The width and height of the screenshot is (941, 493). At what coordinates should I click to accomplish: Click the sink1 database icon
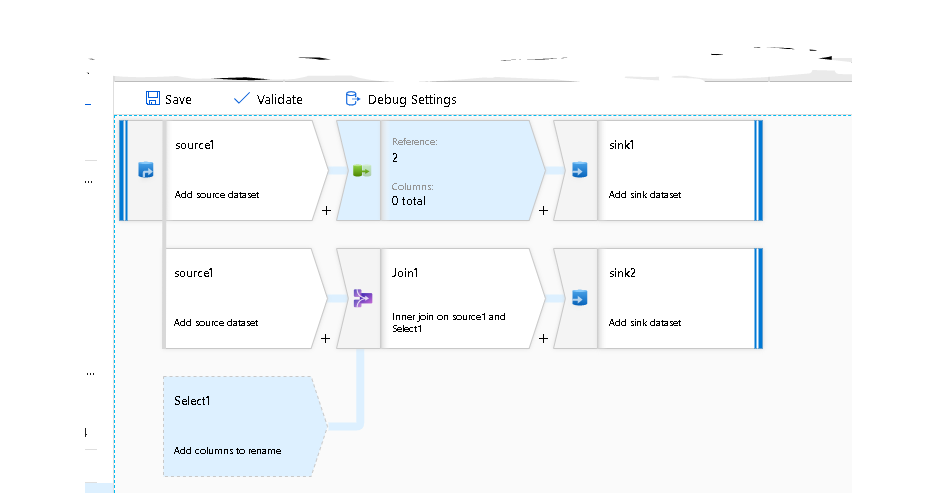click(x=578, y=171)
